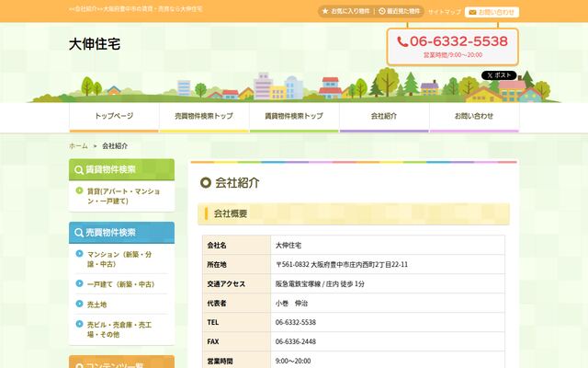The width and height of the screenshot is (588, 368).
Task: Click the 会社概要 section heading
Action: pyautogui.click(x=353, y=214)
